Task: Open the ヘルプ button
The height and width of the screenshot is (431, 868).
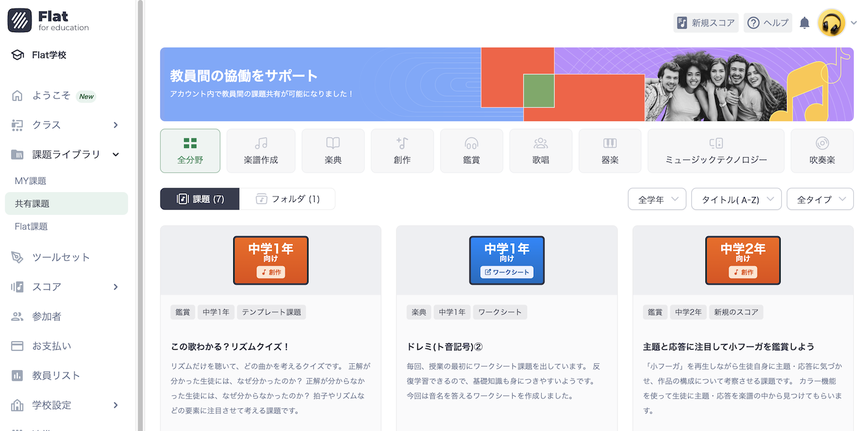Action: pyautogui.click(x=768, y=23)
